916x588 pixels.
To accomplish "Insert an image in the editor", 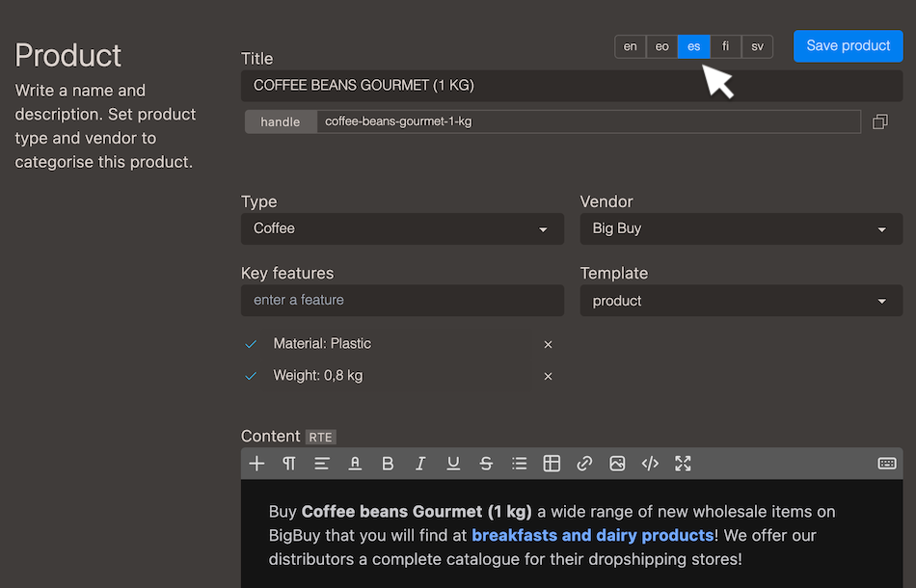I will pyautogui.click(x=617, y=464).
